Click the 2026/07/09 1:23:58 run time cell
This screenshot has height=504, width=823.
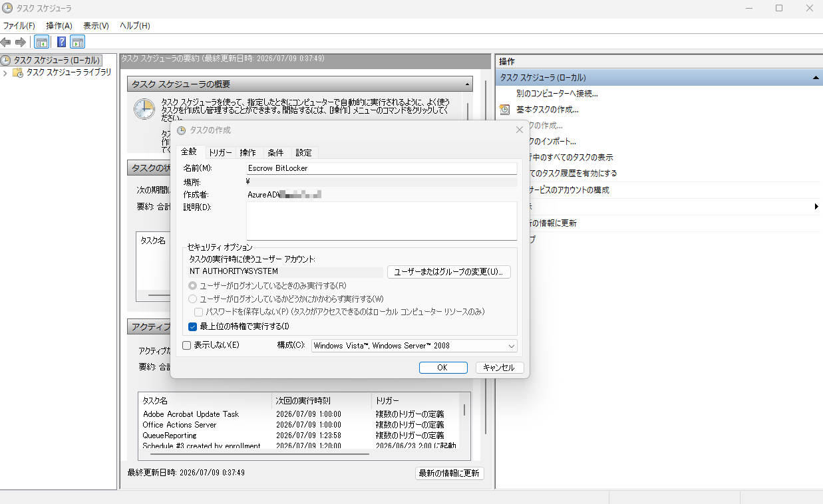[309, 436]
